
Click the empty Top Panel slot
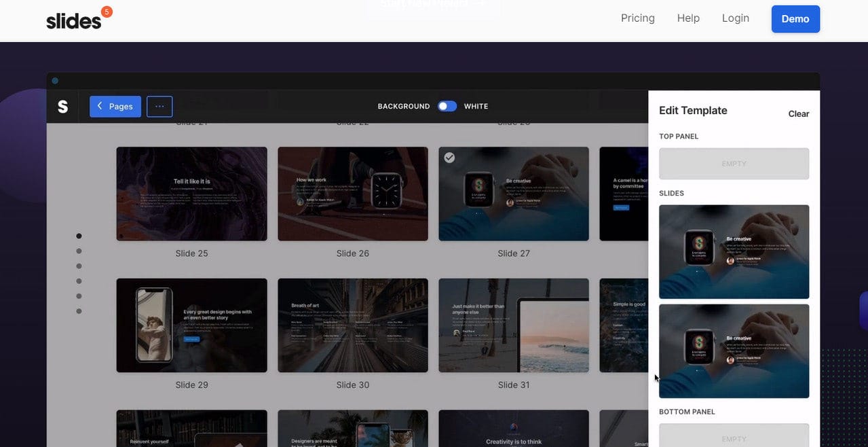point(734,164)
